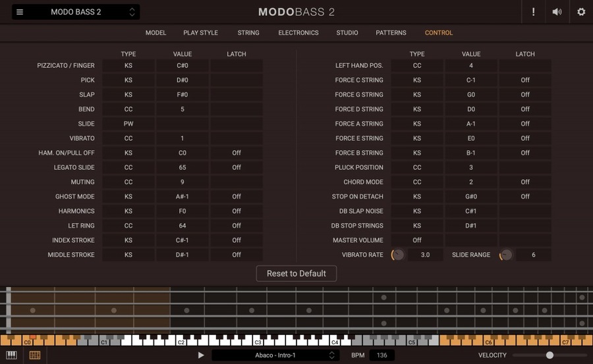The width and height of the screenshot is (593, 364).
Task: Toggle latch for CHORD MODE
Action: pos(525,182)
